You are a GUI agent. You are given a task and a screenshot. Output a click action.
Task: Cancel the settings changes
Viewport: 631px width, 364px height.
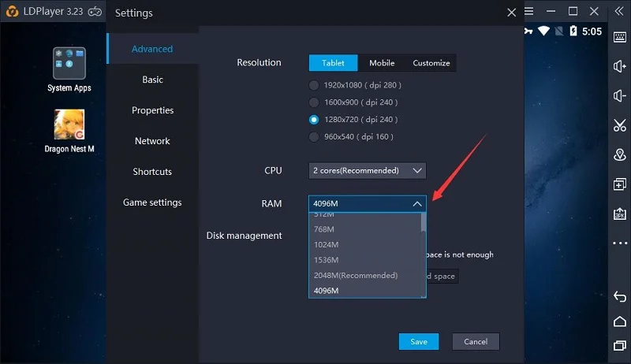click(x=476, y=341)
